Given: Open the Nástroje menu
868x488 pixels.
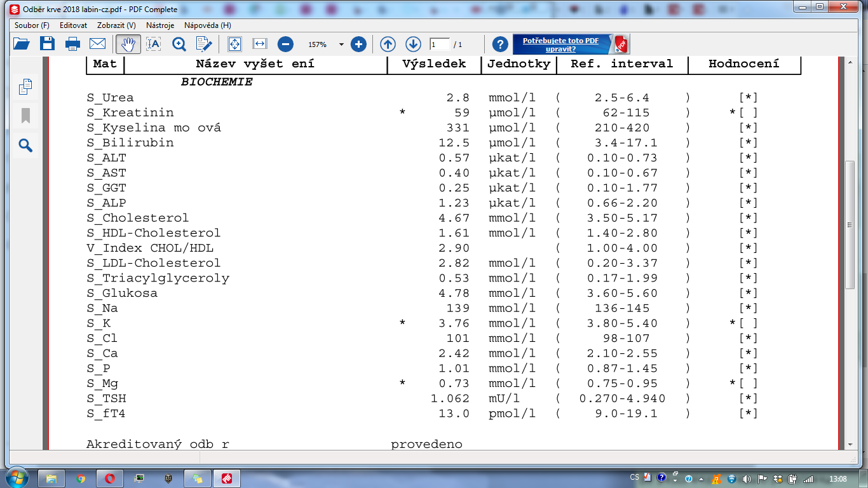Looking at the screenshot, I should (x=159, y=25).
